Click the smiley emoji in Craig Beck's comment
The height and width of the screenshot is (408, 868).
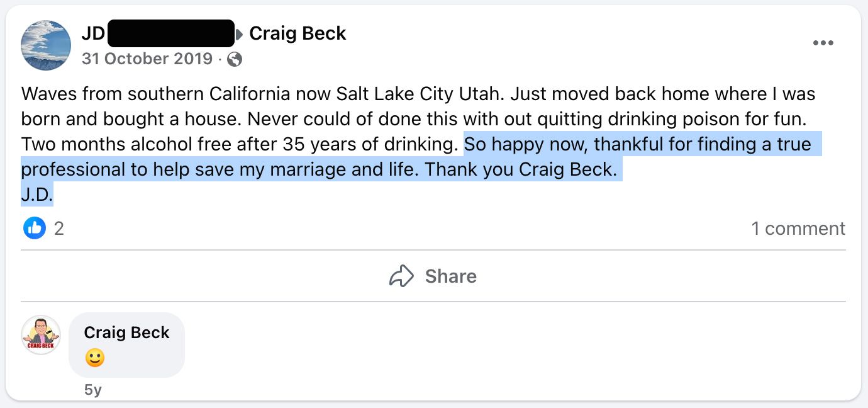click(x=94, y=358)
